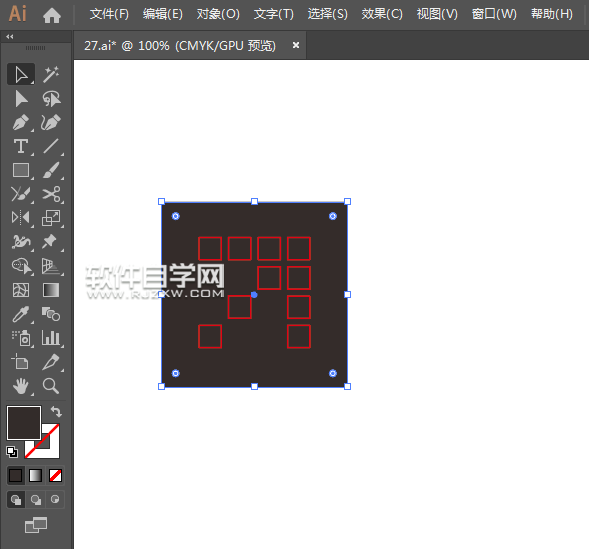This screenshot has width=589, height=549.
Task: Close the 27.ai document tab
Action: tap(296, 45)
